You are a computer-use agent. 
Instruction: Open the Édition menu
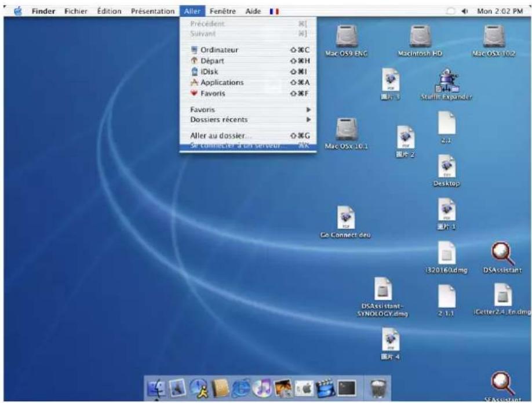click(109, 11)
